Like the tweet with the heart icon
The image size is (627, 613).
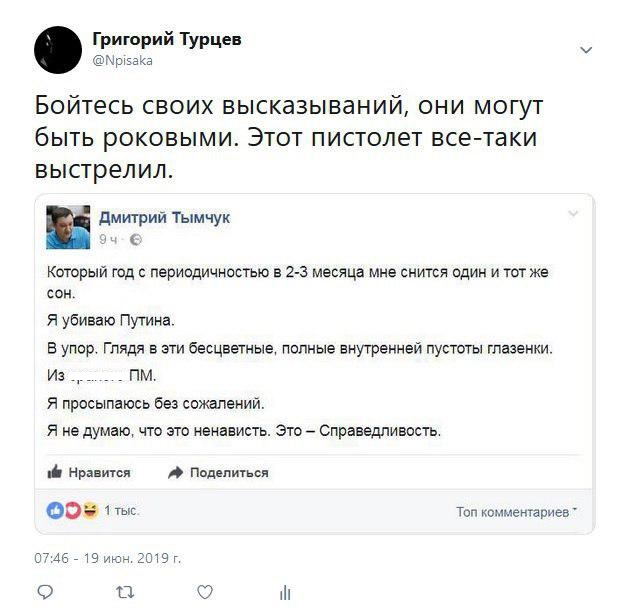(x=204, y=592)
